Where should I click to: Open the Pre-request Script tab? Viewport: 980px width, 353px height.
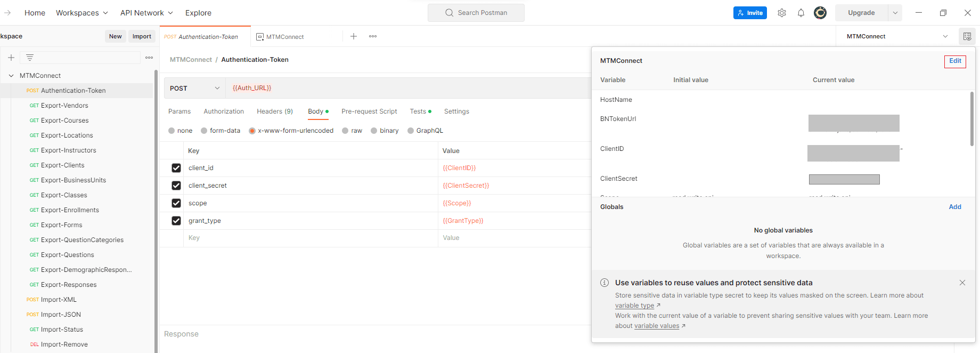coord(369,111)
